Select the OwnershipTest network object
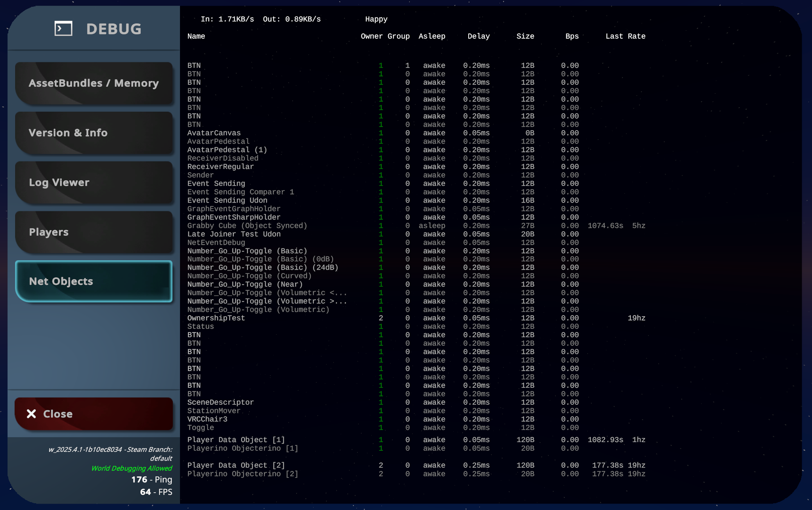812x510 pixels. click(x=216, y=318)
